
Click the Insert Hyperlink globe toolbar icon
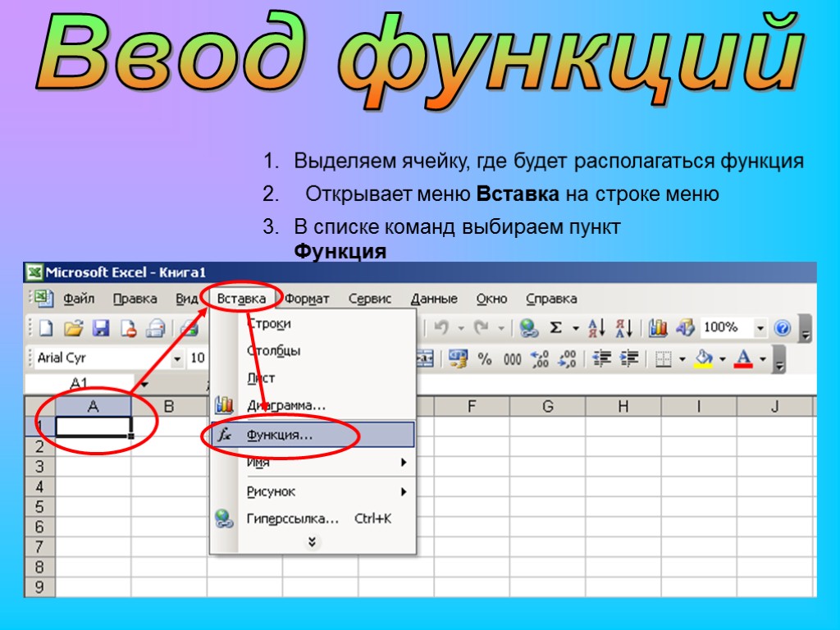[529, 327]
